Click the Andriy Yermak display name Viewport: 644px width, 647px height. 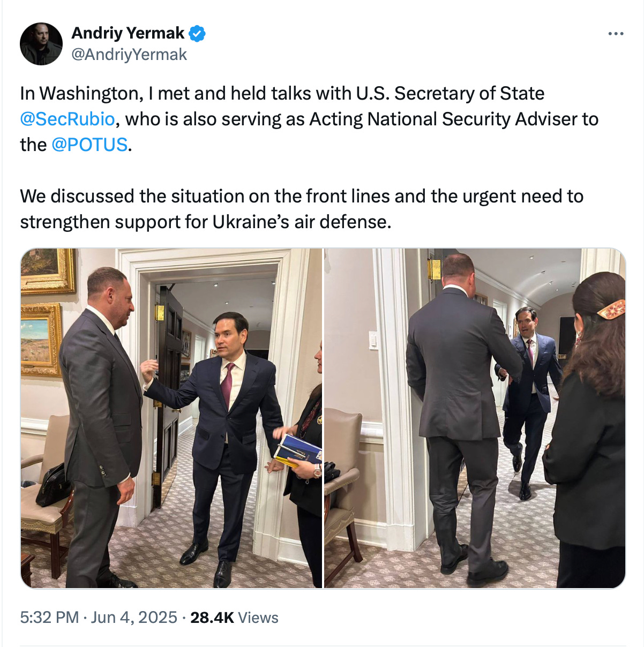(128, 33)
